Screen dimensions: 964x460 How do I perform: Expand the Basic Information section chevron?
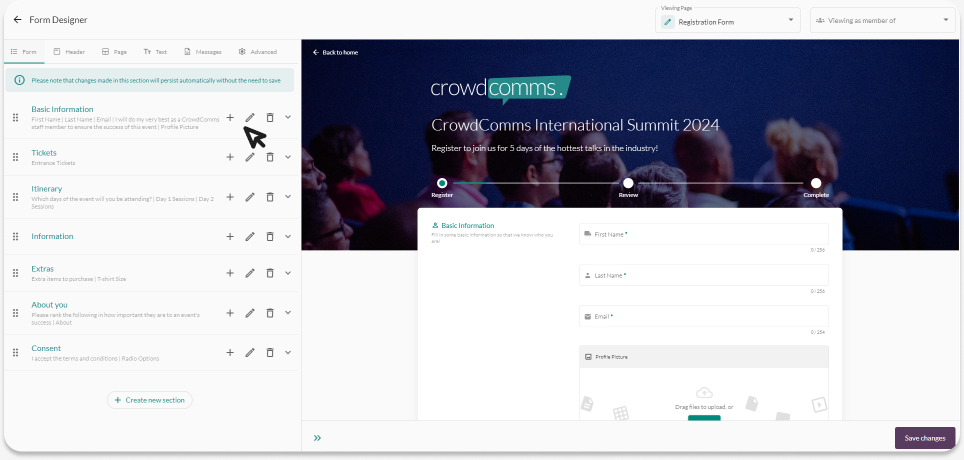pos(288,117)
